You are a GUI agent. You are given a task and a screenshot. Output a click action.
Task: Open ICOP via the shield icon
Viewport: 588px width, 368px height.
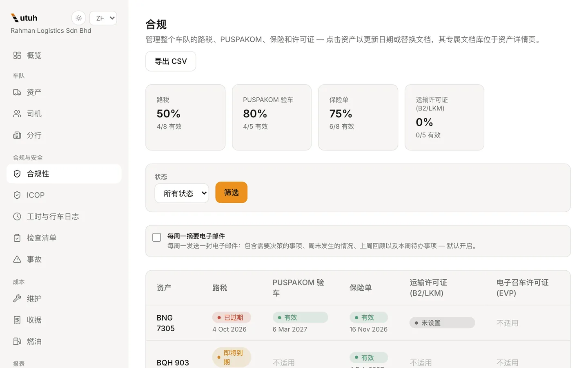pos(17,195)
